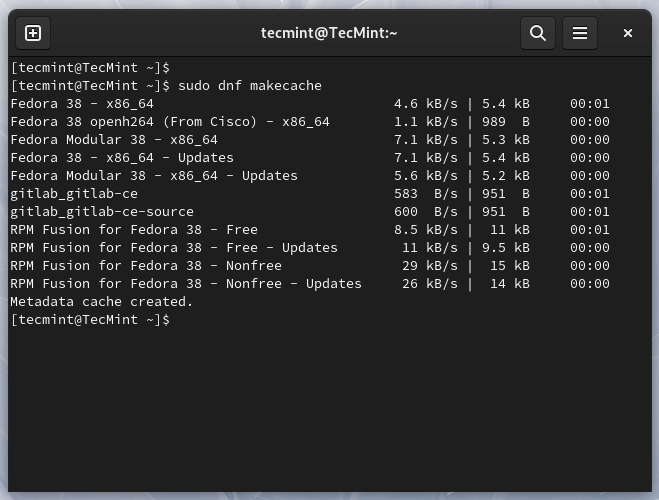659x500 pixels.
Task: Click the tecmint@TecMint:~ window title
Action: pos(329,33)
